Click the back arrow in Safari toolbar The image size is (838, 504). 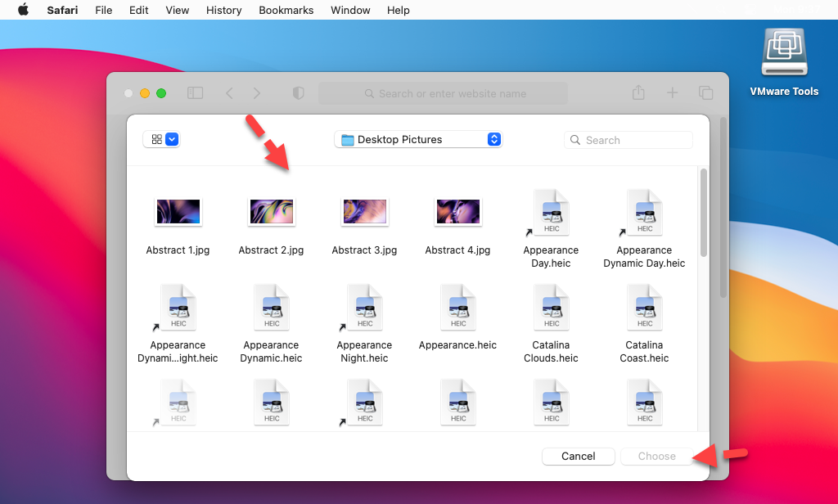click(230, 93)
